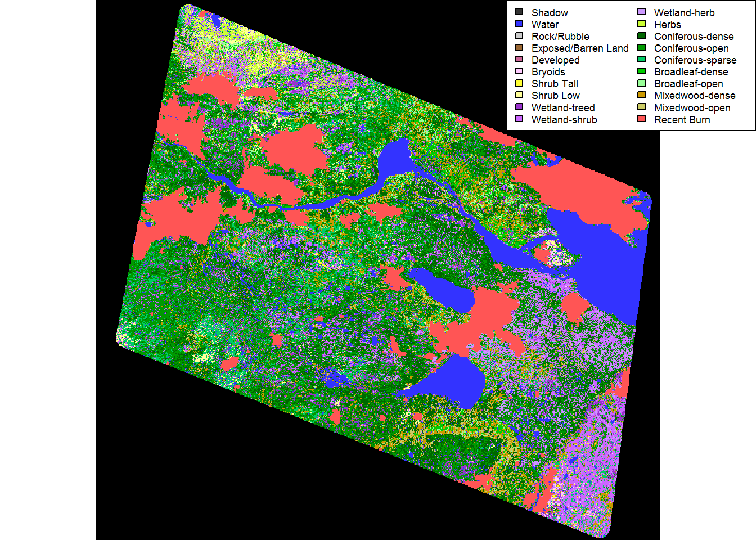
Task: Click the Shrub Tall yellow swatch
Action: pyautogui.click(x=519, y=83)
